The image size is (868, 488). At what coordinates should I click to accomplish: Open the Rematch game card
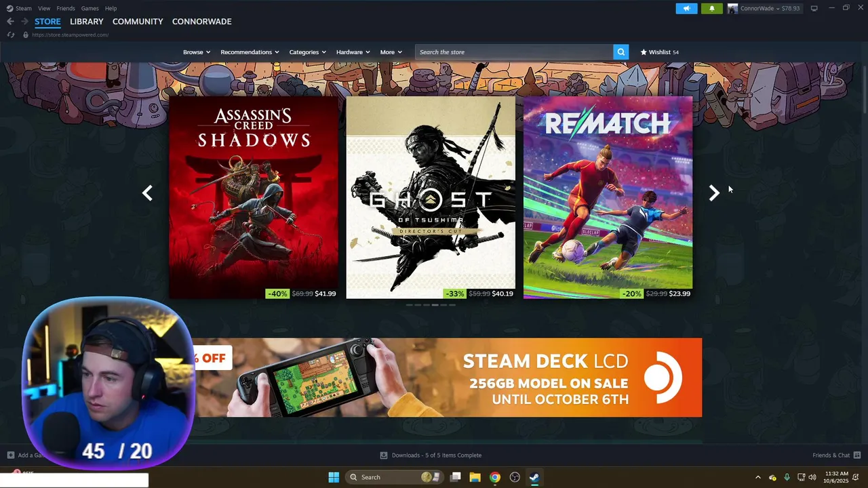(608, 197)
